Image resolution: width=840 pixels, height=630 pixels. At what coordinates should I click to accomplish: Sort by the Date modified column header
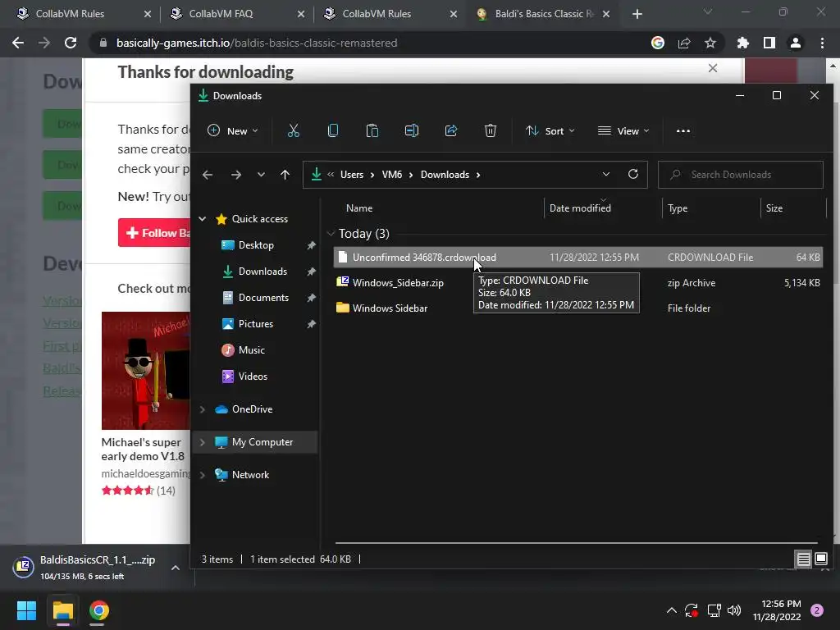tap(580, 208)
